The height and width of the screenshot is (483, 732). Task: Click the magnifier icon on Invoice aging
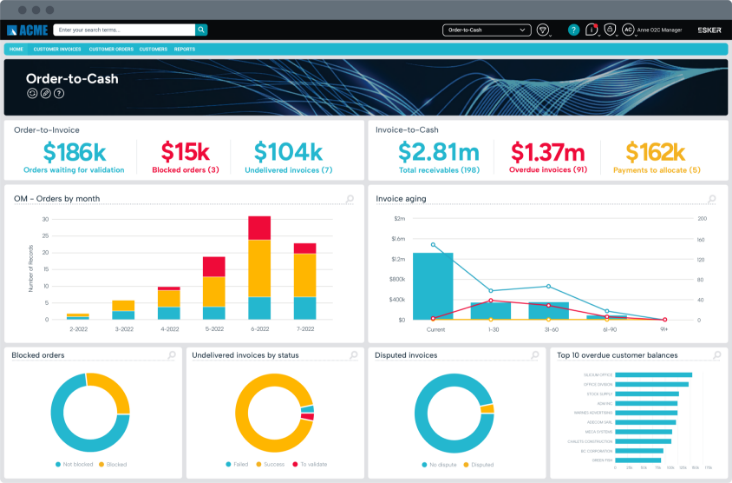[714, 199]
